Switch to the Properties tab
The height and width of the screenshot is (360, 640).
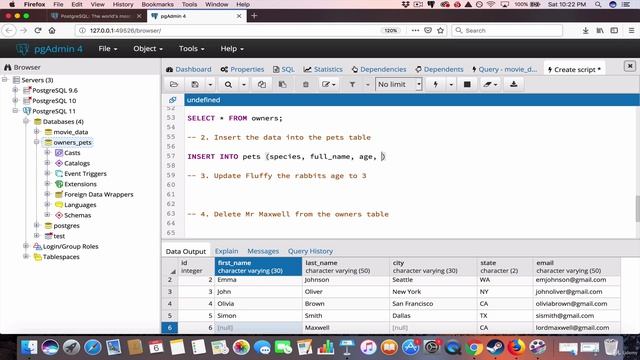point(242,69)
